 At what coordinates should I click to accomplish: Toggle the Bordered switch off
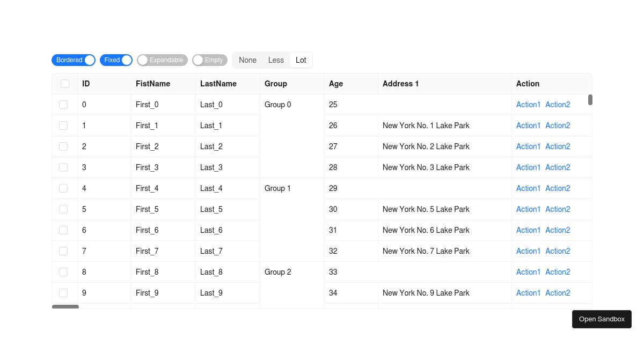coord(74,60)
